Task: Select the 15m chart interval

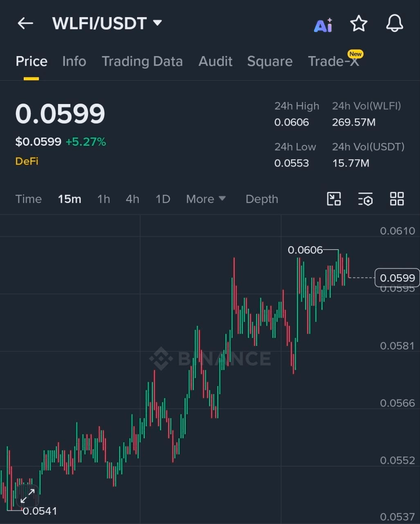Action: pyautogui.click(x=70, y=199)
